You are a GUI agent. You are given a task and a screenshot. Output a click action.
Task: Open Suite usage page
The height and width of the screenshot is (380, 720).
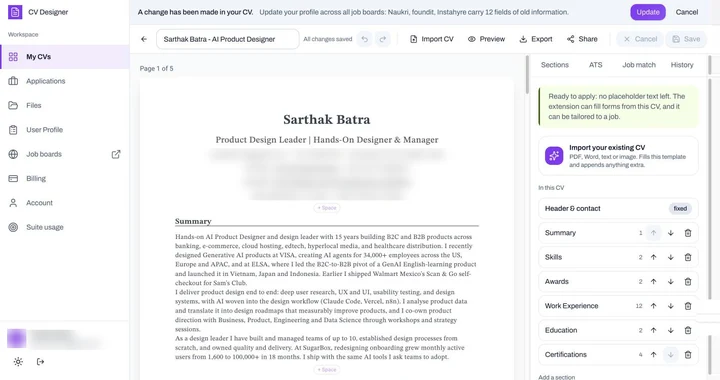click(65, 227)
